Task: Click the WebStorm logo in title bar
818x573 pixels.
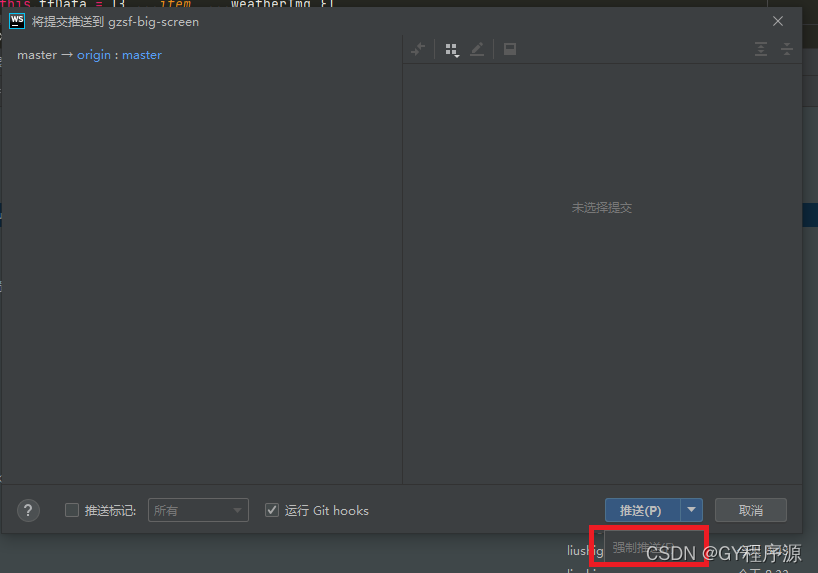Action: (x=17, y=21)
